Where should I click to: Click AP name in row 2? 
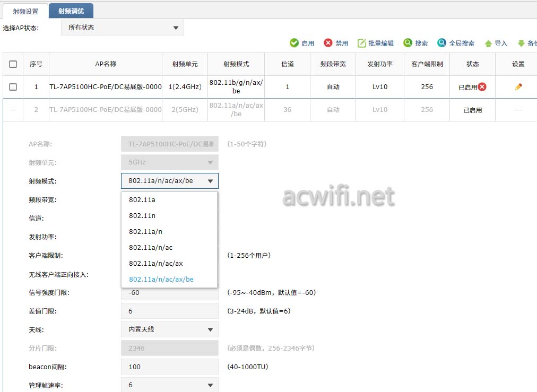point(106,110)
